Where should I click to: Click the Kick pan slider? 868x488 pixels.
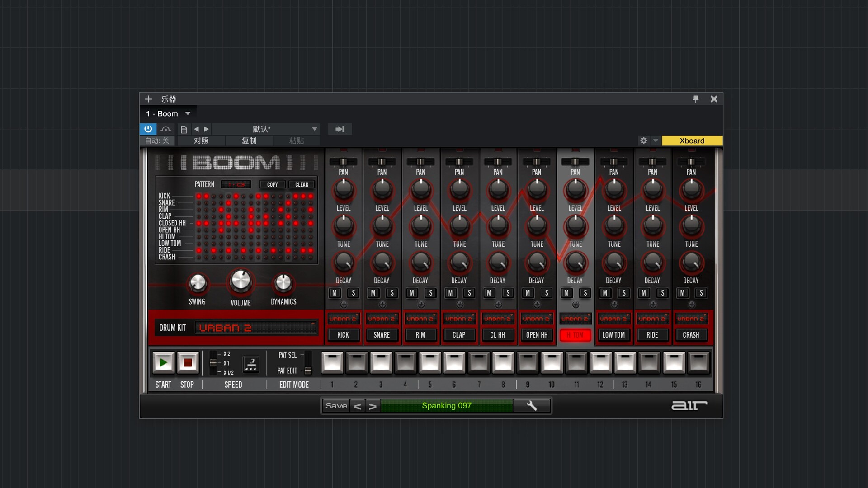point(343,162)
